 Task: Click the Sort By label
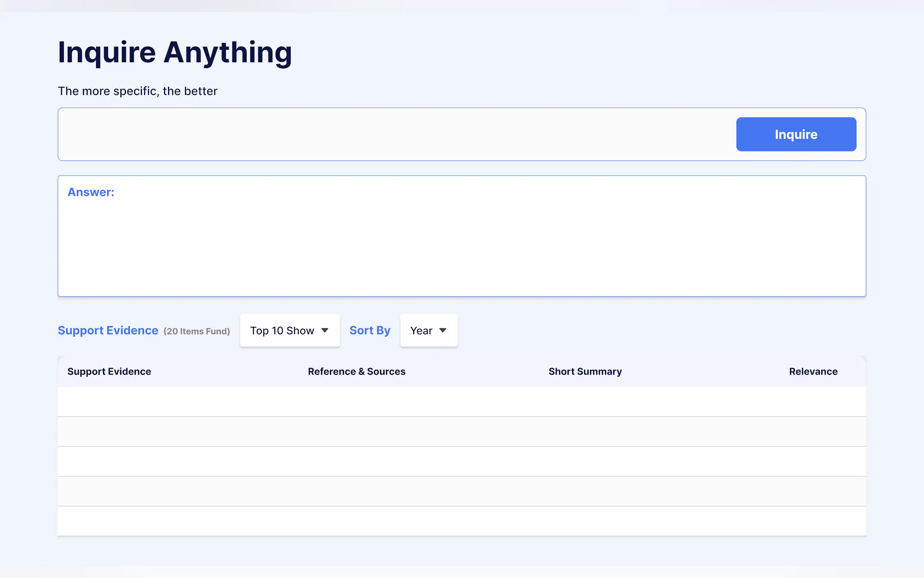pyautogui.click(x=369, y=330)
